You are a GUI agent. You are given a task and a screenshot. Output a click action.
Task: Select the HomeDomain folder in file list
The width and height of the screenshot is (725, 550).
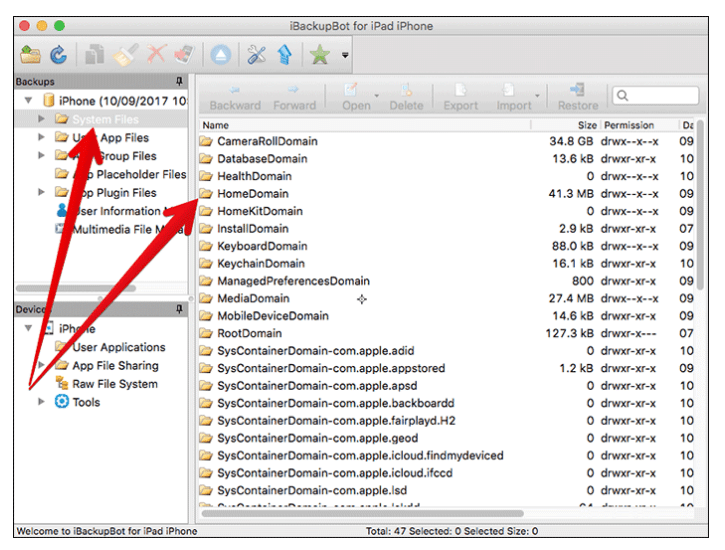pos(253,194)
